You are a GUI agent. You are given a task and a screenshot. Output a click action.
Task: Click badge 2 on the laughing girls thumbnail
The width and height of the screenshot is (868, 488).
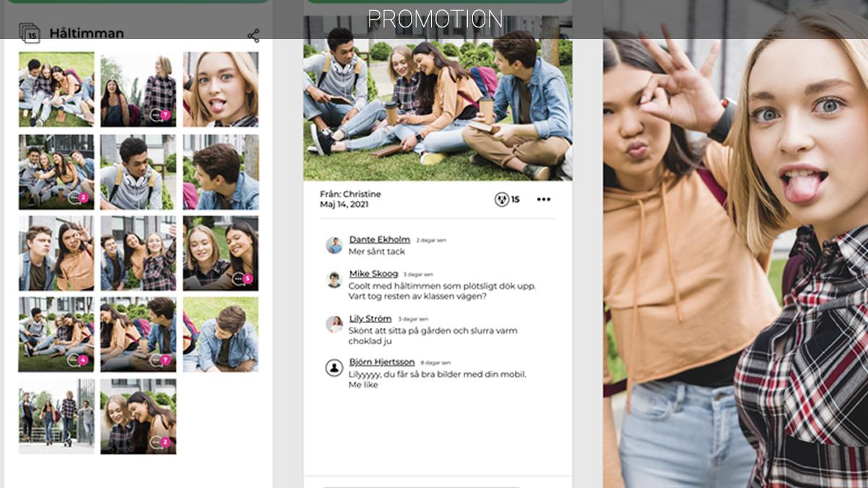[x=160, y=442]
